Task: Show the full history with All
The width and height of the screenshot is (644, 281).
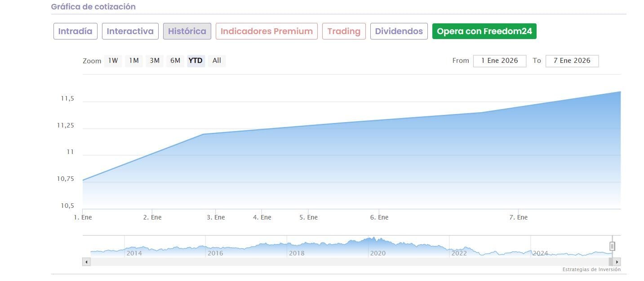Action: coord(217,61)
